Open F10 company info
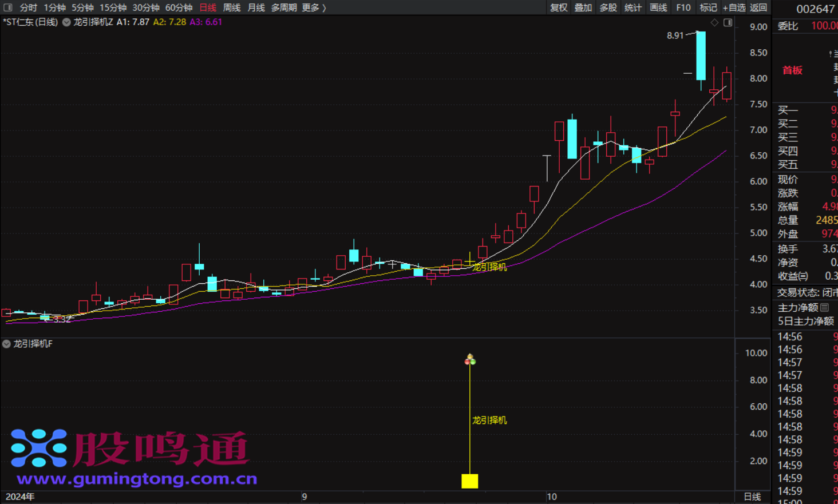 (683, 7)
